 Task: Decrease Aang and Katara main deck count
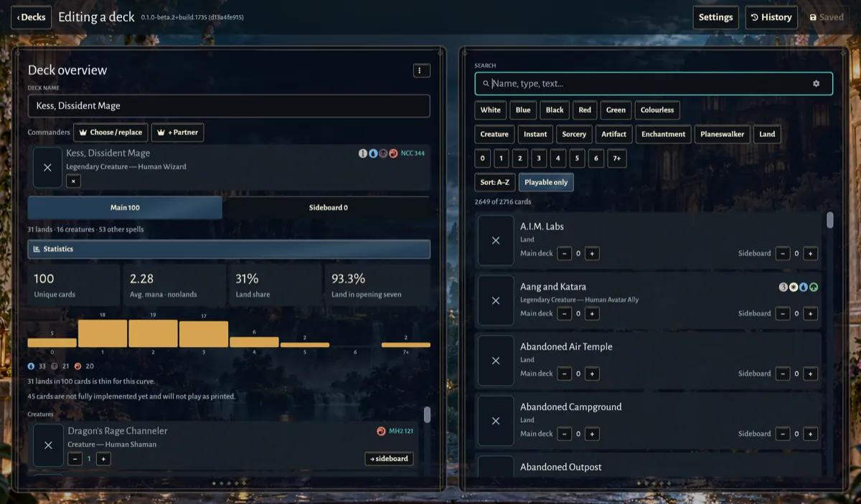(565, 314)
